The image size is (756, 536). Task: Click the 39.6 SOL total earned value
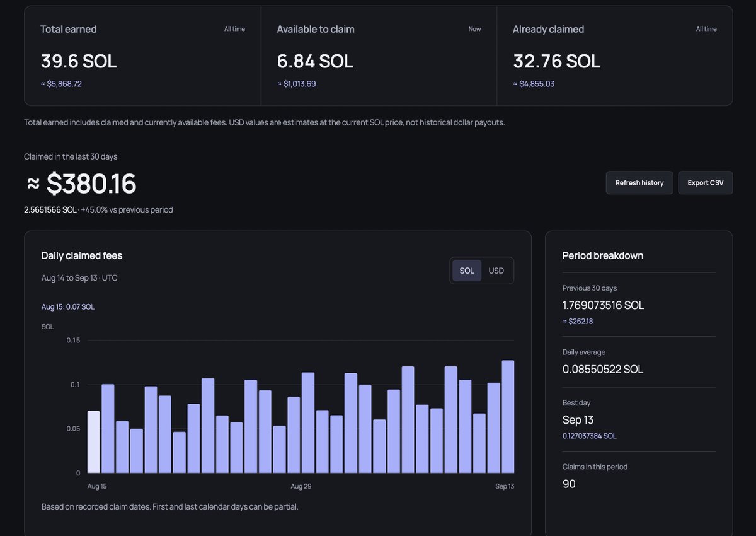79,61
